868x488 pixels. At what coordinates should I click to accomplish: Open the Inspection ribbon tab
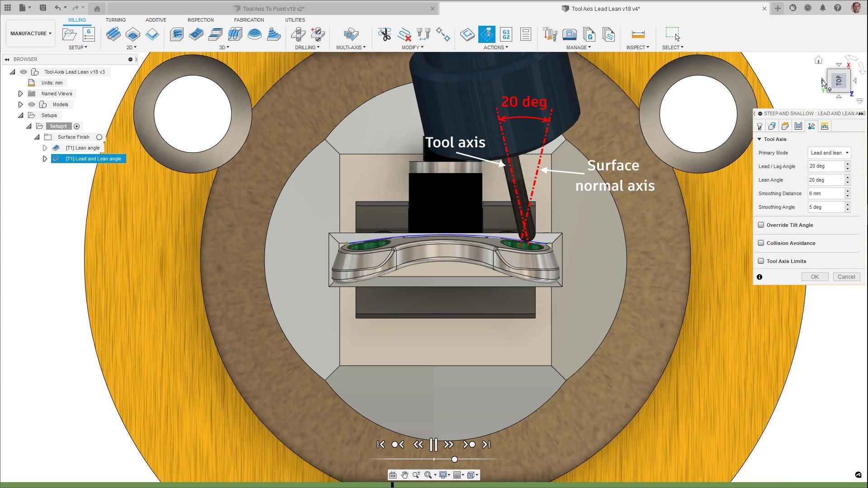coord(200,20)
